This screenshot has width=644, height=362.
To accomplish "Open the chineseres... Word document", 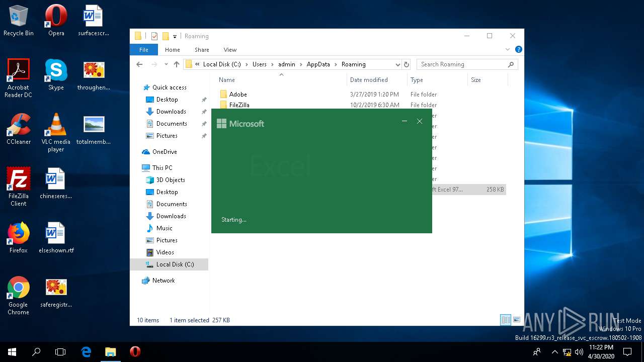I will coord(56,184).
